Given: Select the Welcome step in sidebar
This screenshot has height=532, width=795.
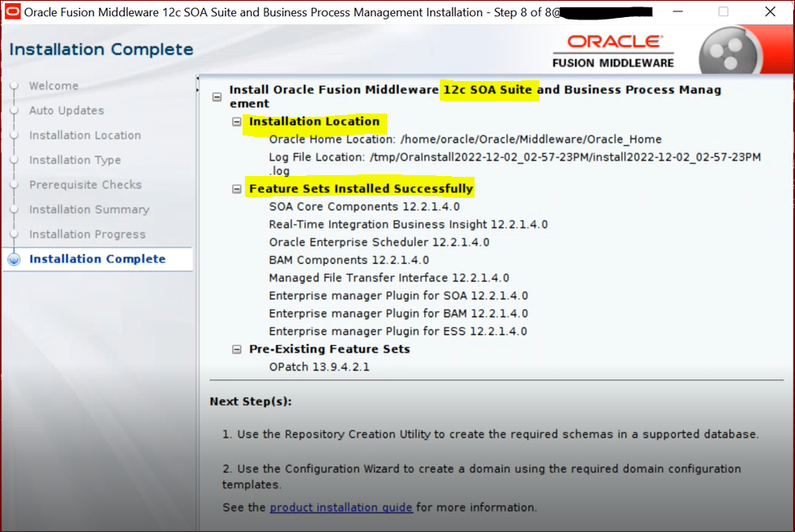Looking at the screenshot, I should pos(54,86).
